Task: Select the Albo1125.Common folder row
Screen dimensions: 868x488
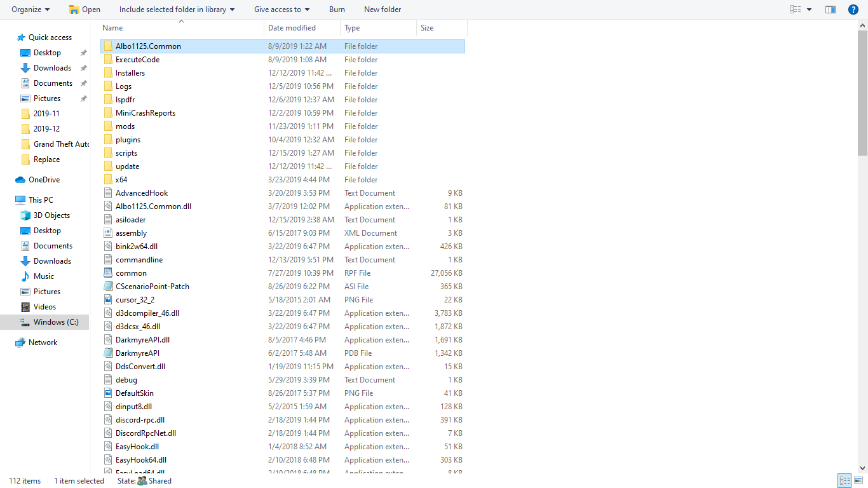Action: [283, 46]
